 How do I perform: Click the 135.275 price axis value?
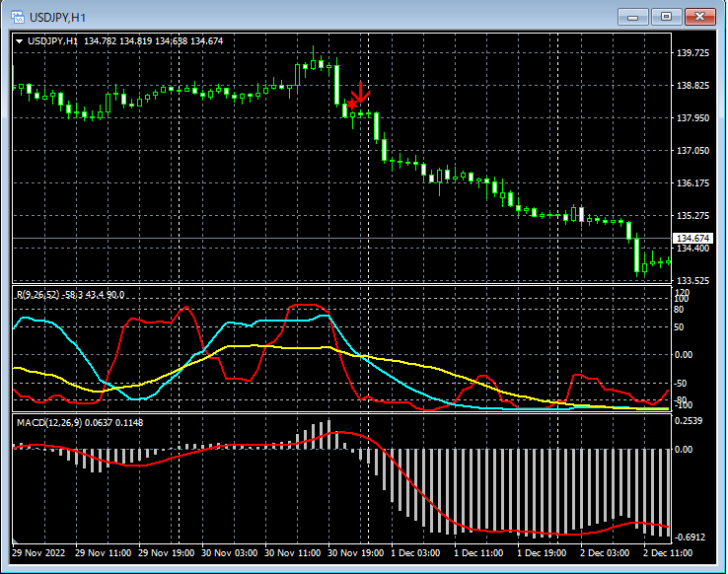[692, 215]
